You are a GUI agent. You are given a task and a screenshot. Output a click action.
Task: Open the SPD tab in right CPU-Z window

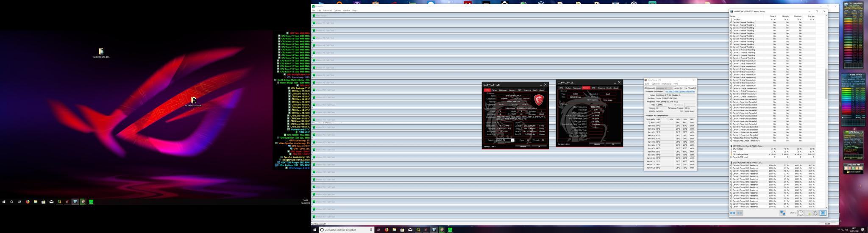[x=593, y=88]
